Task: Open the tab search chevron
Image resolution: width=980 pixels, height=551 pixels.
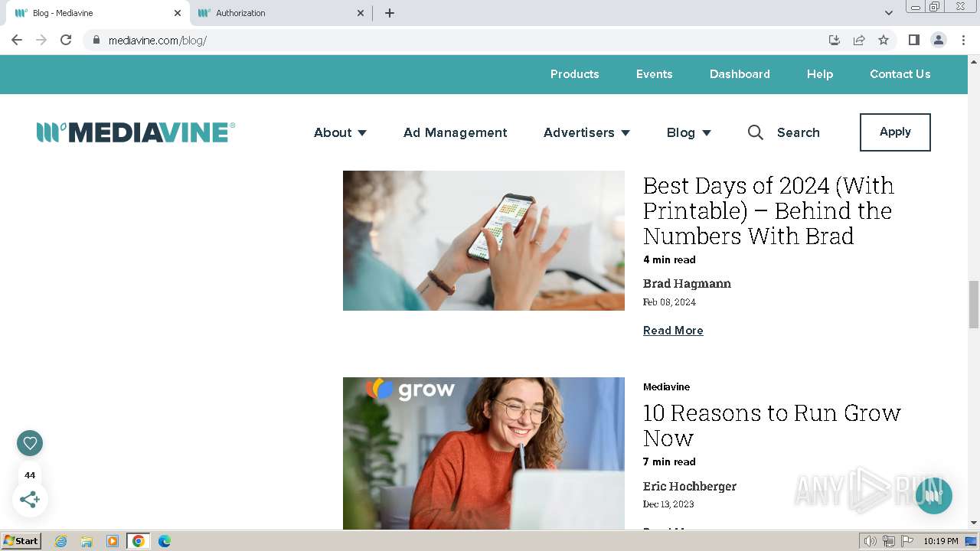Action: [x=889, y=13]
